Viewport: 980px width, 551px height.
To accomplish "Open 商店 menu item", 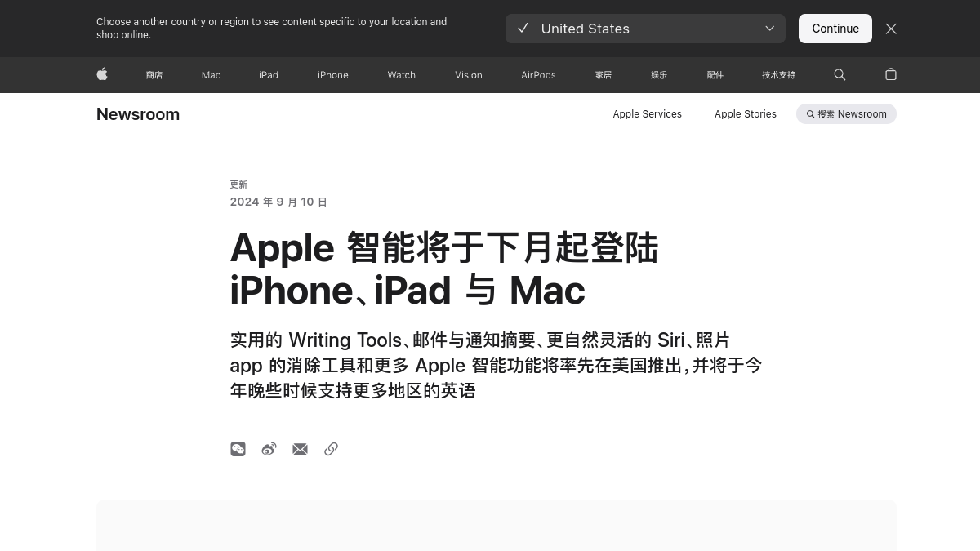I will point(154,75).
